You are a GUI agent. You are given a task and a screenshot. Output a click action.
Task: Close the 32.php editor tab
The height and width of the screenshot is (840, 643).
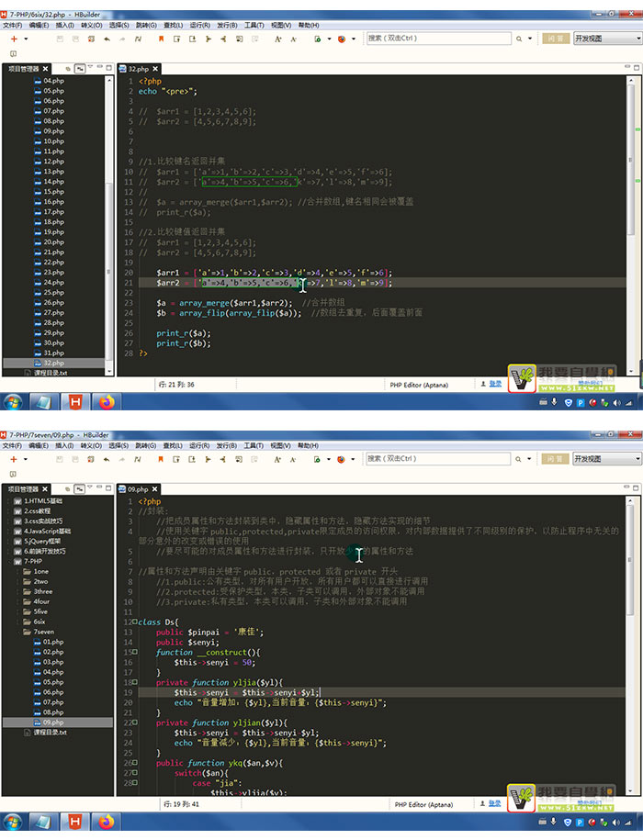click(155, 69)
